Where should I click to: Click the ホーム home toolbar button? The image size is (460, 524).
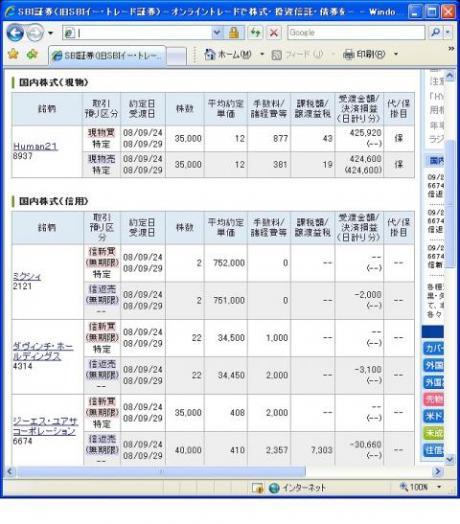(x=228, y=54)
